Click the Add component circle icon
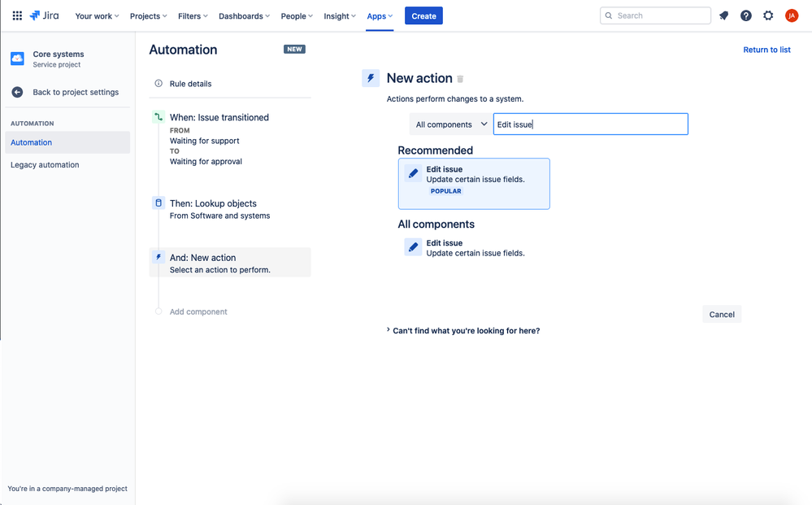Viewport: 812px width, 505px height. point(158,311)
